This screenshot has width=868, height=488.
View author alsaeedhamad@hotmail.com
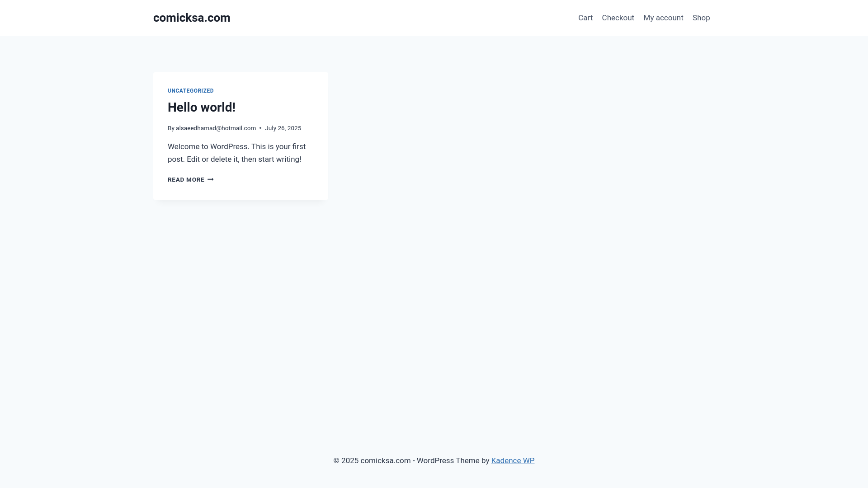coord(216,128)
